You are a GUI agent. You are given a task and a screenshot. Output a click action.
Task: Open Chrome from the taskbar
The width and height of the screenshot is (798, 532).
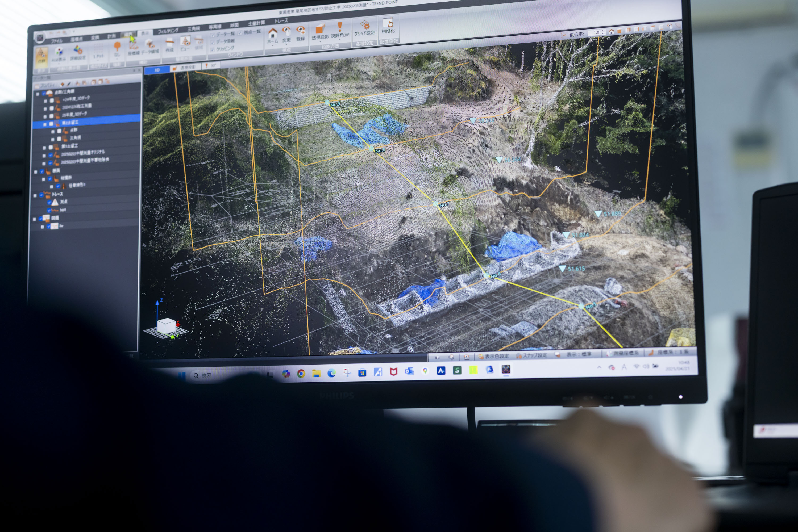point(301,374)
